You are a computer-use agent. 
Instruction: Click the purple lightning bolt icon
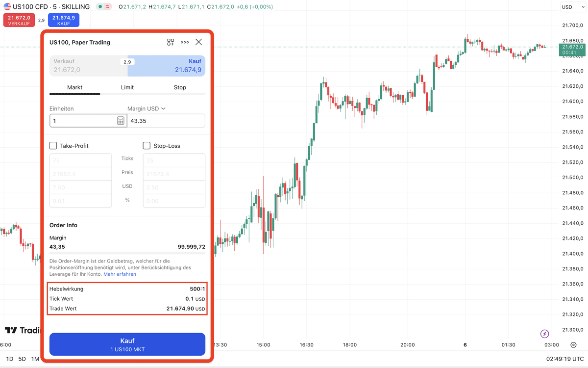click(545, 334)
